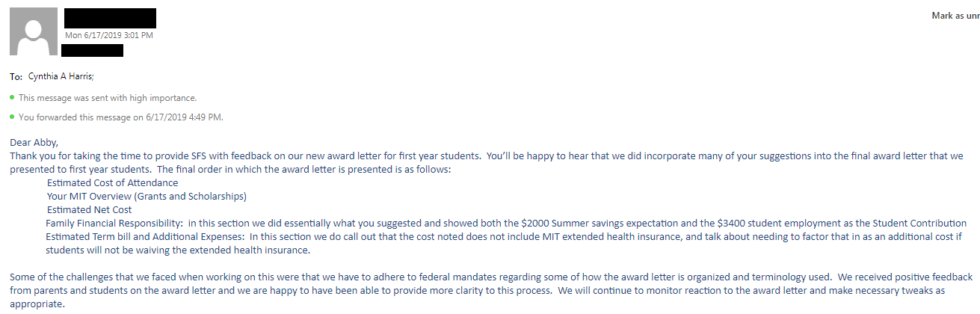Select the high importance info line
Screen dimensions: 980x314
tap(108, 98)
